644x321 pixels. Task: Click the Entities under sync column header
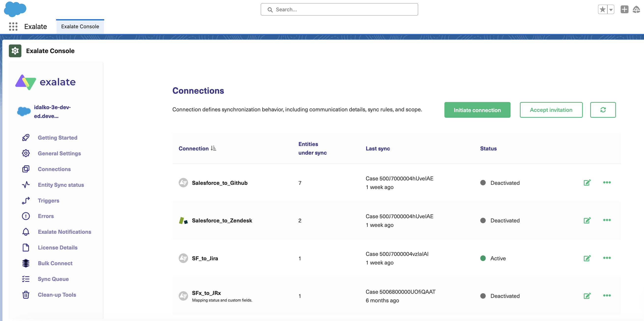[312, 148]
